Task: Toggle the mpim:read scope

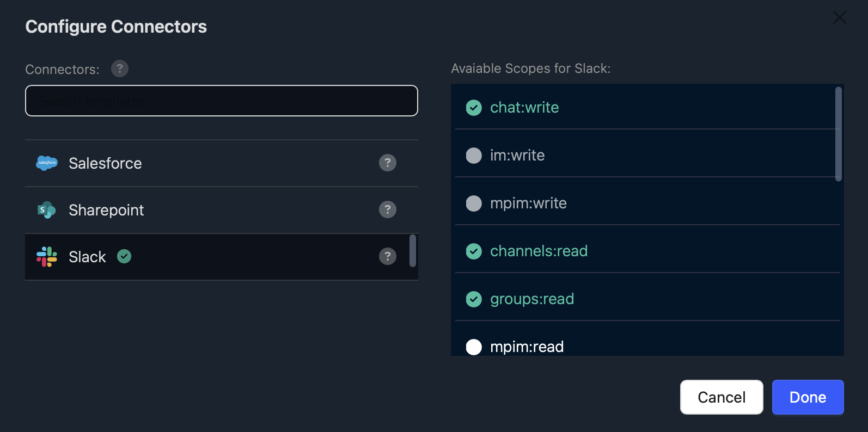Action: point(474,347)
